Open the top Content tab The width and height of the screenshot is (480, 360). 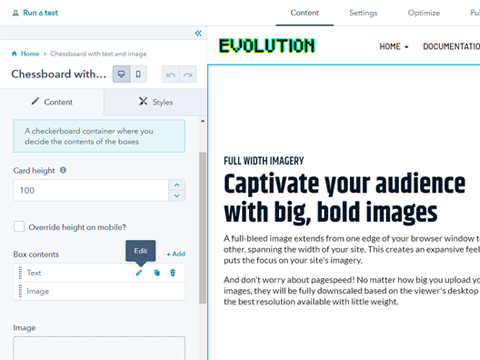click(304, 13)
